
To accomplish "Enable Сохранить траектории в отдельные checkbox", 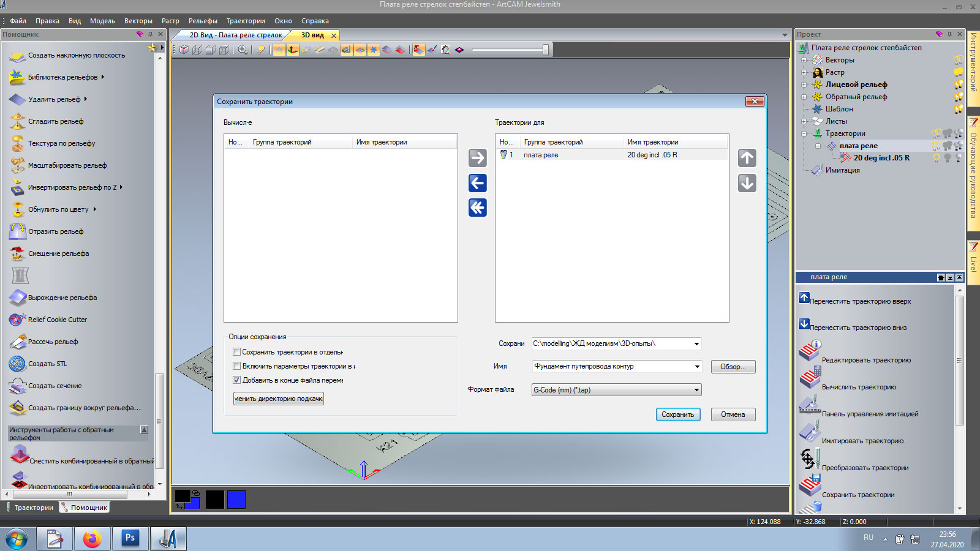I will (236, 352).
